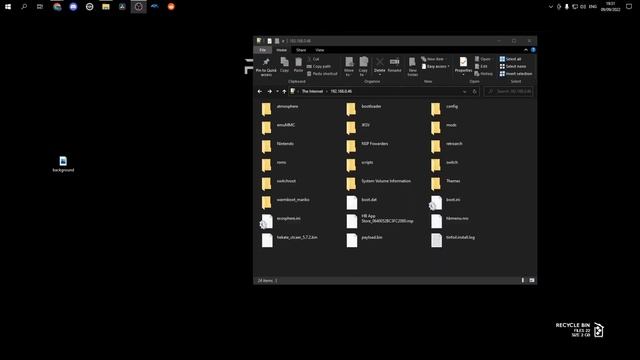Click The Internet in the address path
This screenshot has width=640, height=360.
click(x=312, y=91)
